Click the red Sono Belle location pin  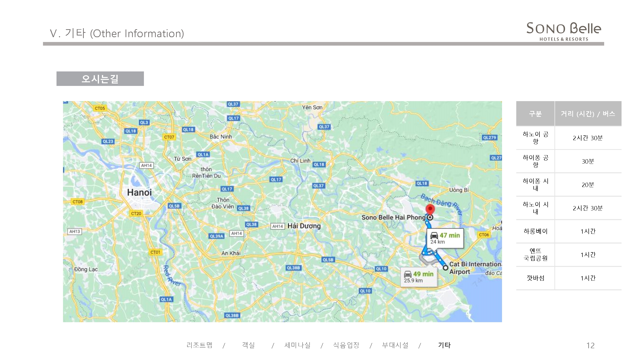tap(430, 208)
